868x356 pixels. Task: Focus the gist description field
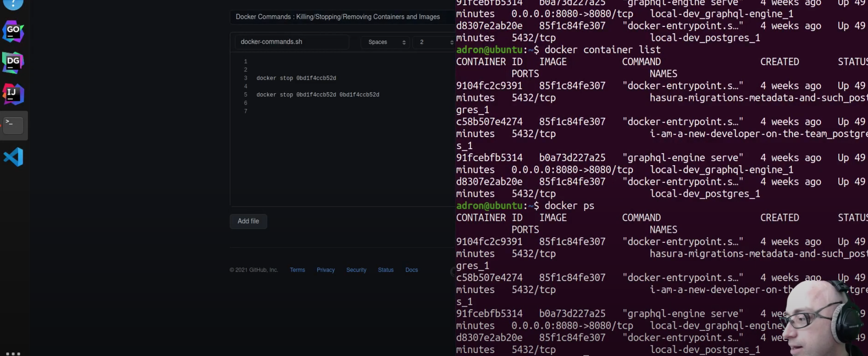point(342,17)
